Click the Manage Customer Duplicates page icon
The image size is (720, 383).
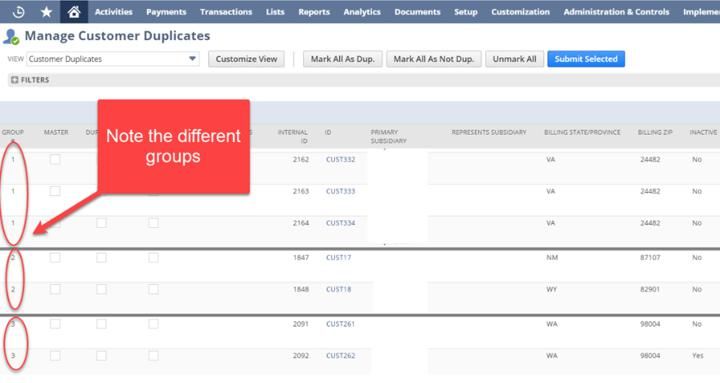(11, 36)
